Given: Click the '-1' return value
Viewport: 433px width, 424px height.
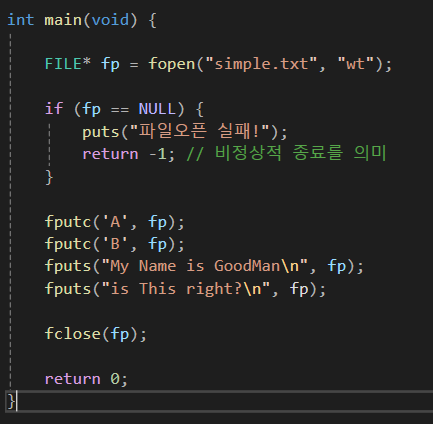Looking at the screenshot, I should [x=157, y=154].
